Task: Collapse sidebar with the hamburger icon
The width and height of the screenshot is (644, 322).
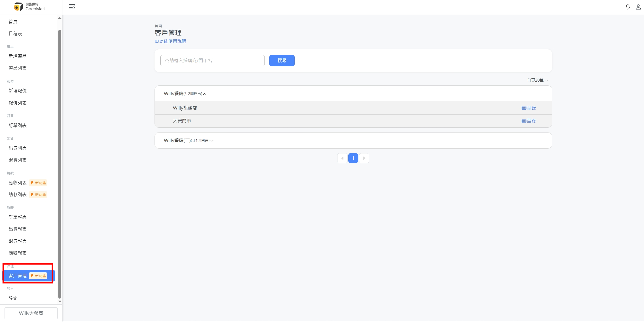Action: 72,7
